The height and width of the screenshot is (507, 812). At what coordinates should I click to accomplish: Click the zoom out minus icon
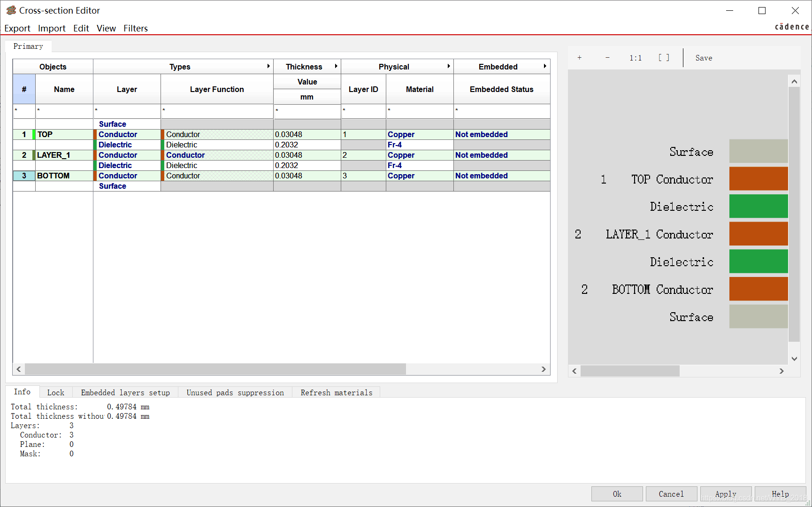click(x=607, y=58)
